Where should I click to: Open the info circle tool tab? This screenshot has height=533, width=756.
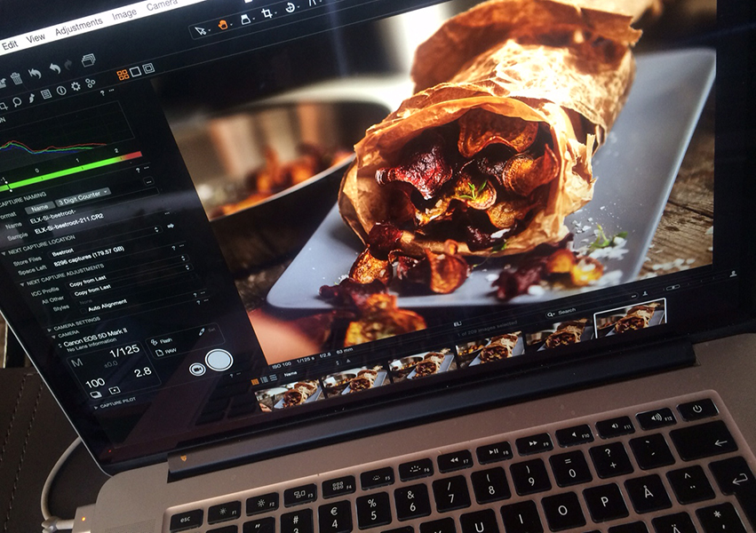coord(60,90)
